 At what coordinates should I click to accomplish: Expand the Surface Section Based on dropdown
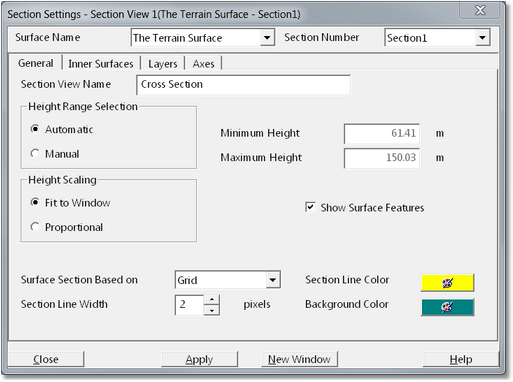[x=273, y=280]
